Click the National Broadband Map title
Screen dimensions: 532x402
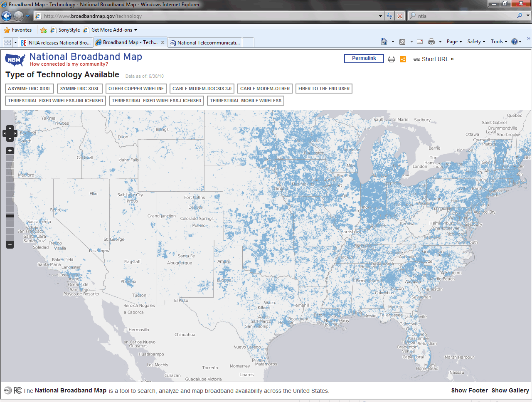point(86,57)
